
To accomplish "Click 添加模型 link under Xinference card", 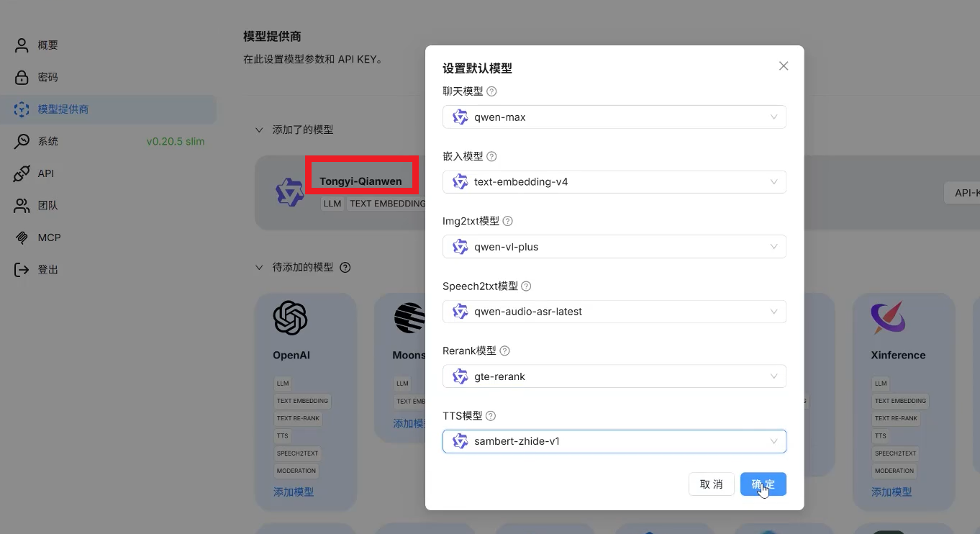I will pyautogui.click(x=891, y=492).
